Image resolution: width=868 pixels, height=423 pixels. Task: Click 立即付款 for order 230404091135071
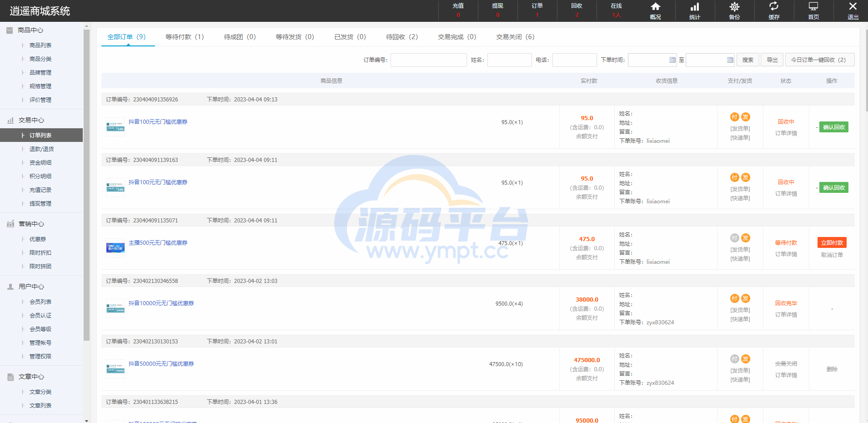(x=832, y=243)
